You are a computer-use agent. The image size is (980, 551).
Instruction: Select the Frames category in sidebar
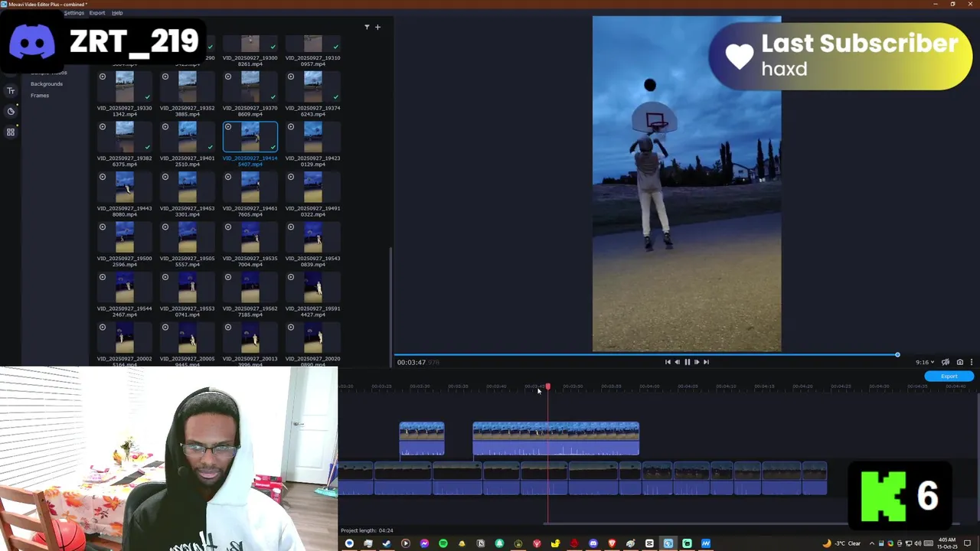tap(40, 96)
